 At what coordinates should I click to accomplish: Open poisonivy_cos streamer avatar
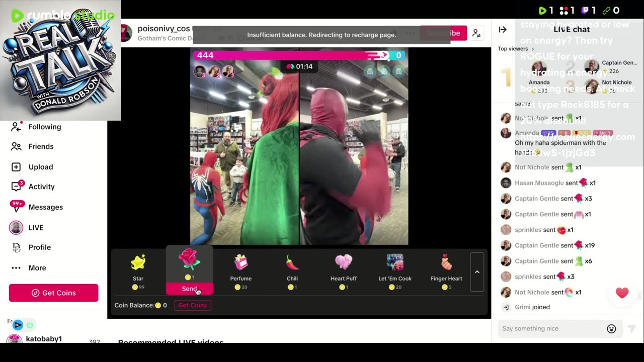126,33
